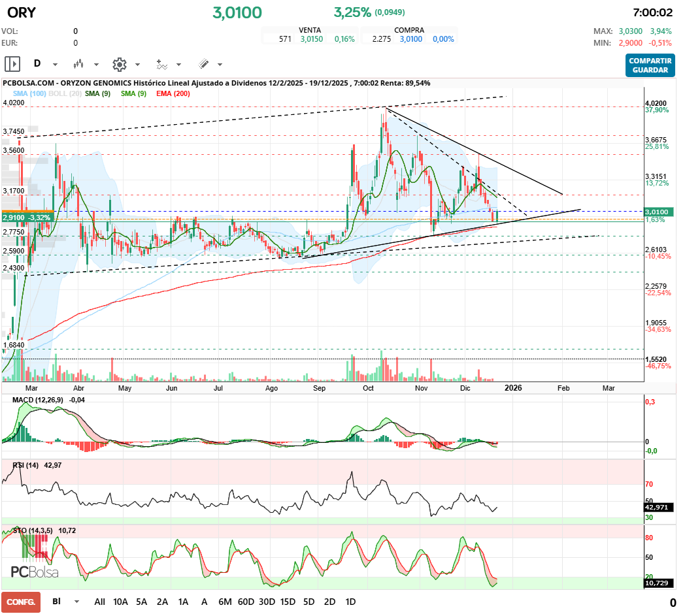Select the drawing tools pencil icon
685x616 pixels.
(x=203, y=63)
